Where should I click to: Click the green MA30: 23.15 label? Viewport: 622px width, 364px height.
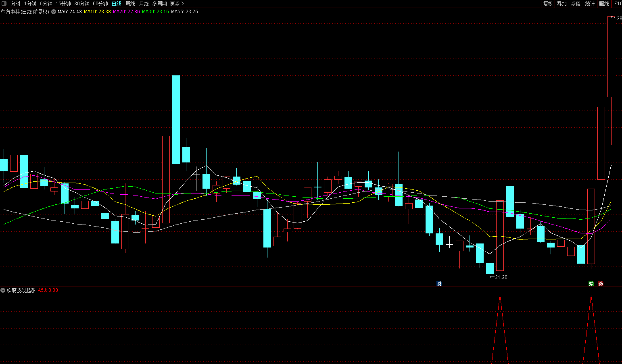155,12
